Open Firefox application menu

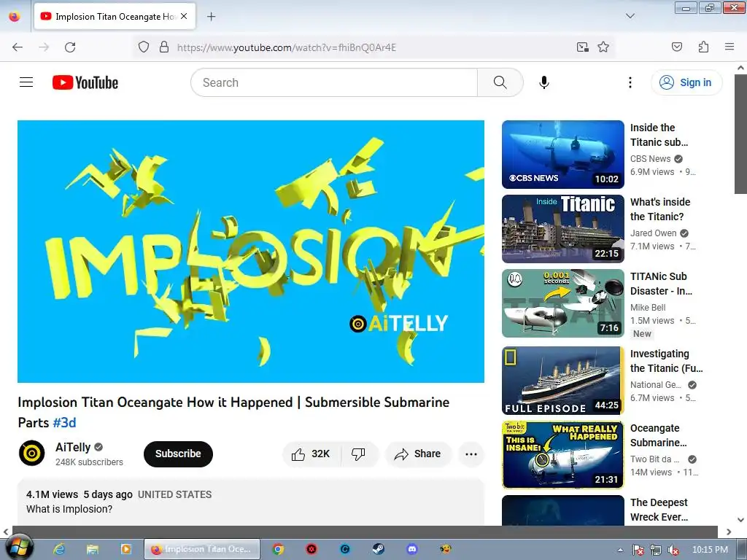pyautogui.click(x=729, y=47)
